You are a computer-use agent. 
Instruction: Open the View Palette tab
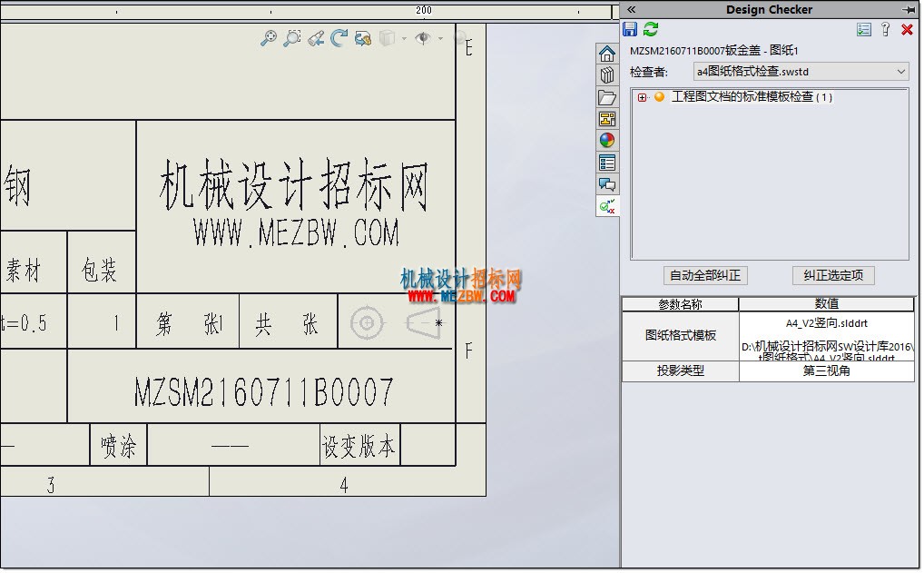point(607,119)
